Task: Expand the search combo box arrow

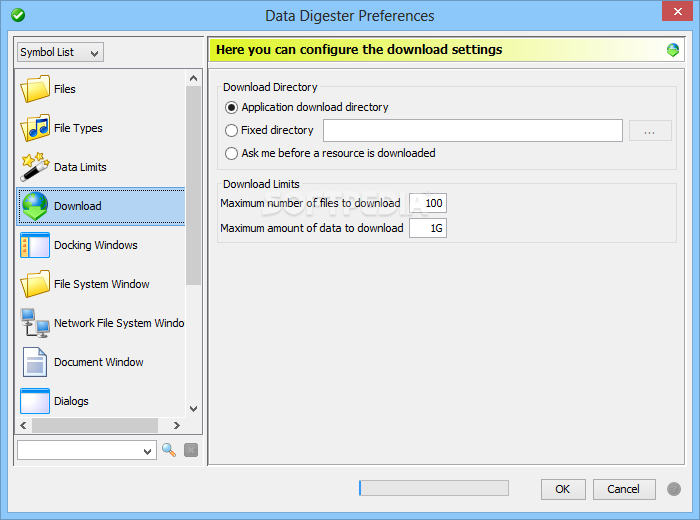Action: coord(147,451)
